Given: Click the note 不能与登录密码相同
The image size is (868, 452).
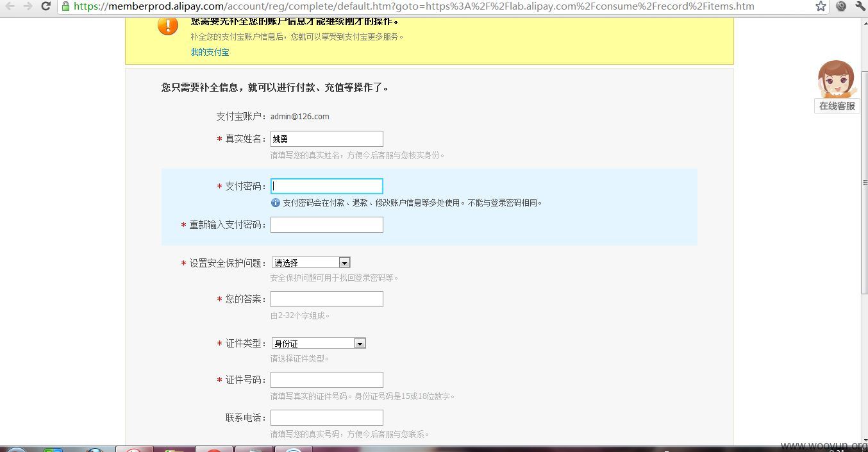Looking at the screenshot, I should [x=505, y=203].
